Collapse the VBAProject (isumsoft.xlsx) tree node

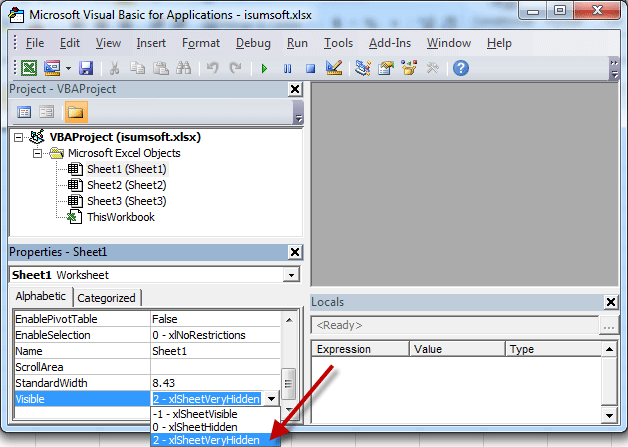pyautogui.click(x=18, y=137)
